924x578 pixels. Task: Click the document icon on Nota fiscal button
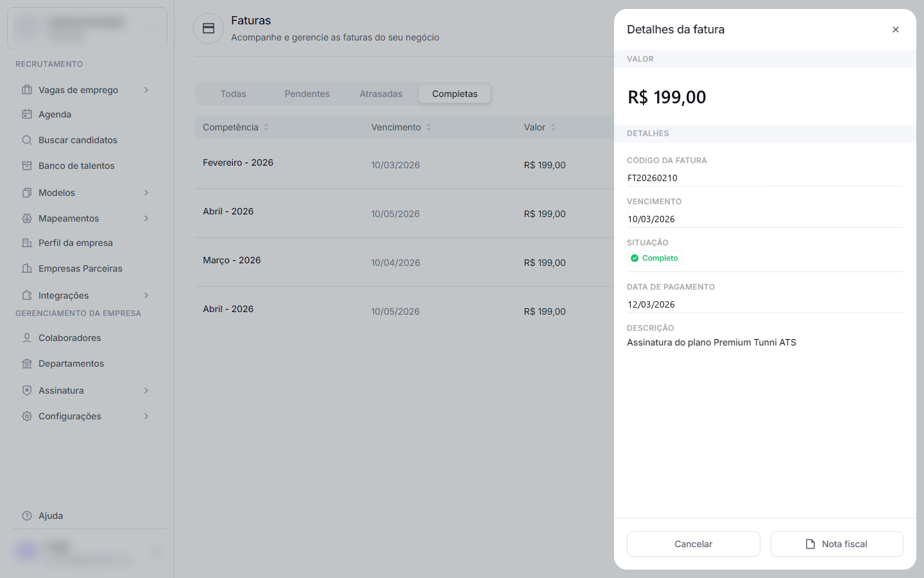pyautogui.click(x=810, y=544)
